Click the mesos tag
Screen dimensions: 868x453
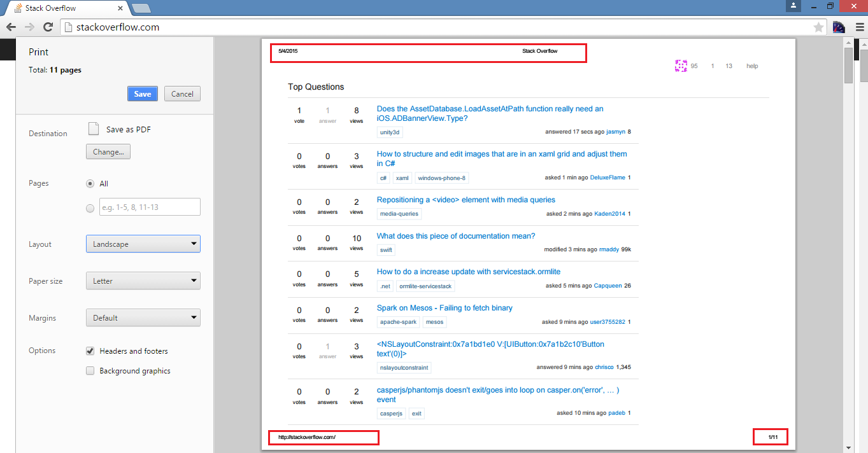[435, 322]
